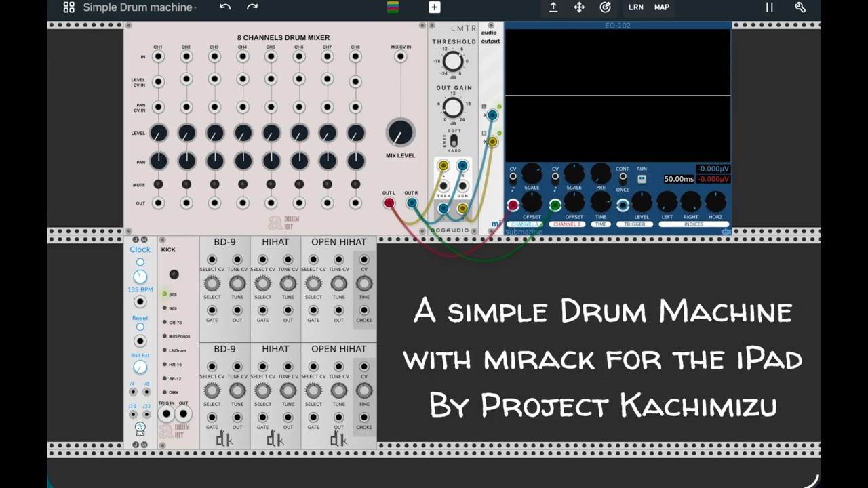The image size is (868, 488).
Task: Tap the CH8 OUT jack on drum mixer
Action: point(355,203)
